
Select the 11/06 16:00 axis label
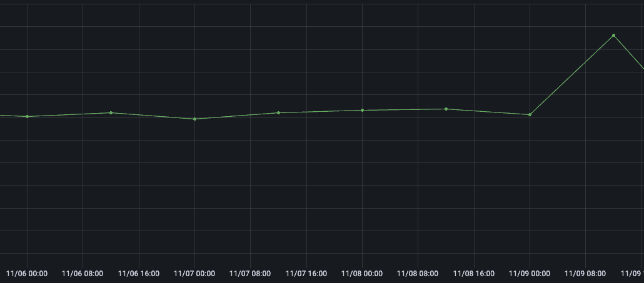pos(138,274)
